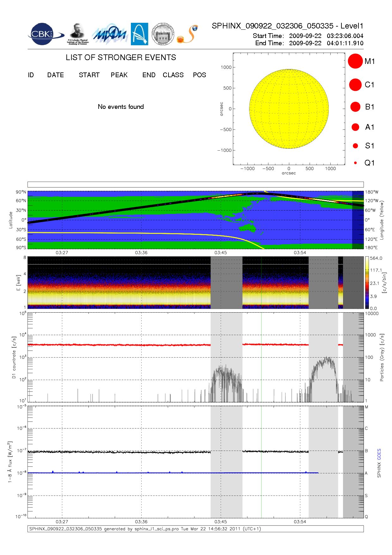
Task: Click the A1 red legend circle
Action: 355,127
